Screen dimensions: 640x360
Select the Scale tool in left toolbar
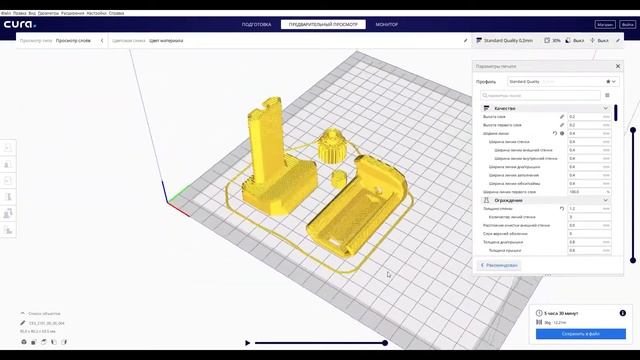(8, 164)
